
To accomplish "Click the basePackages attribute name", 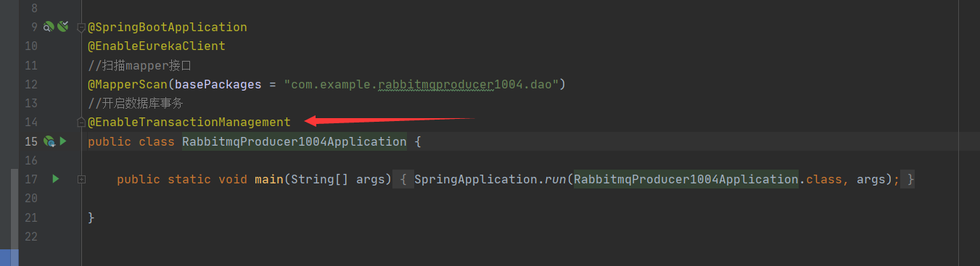I will click(x=218, y=84).
